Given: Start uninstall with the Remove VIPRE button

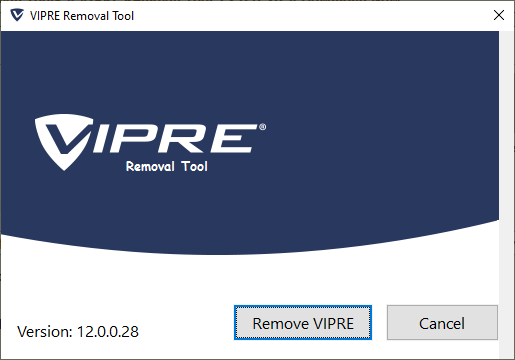Looking at the screenshot, I should [303, 323].
